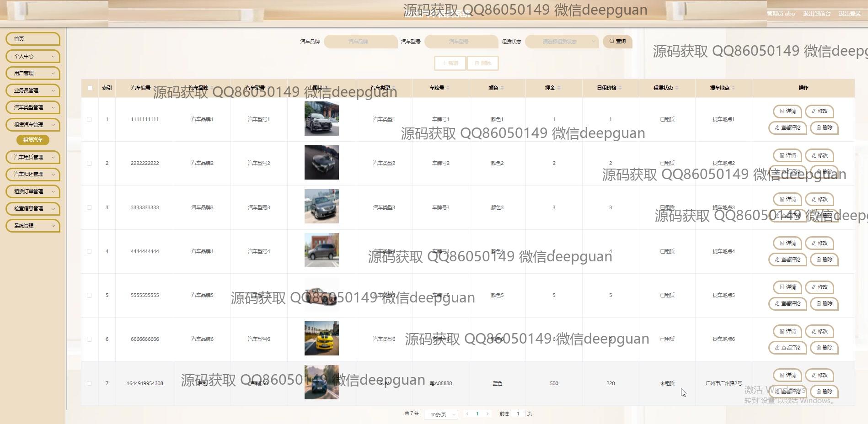Click the 删除 batch delete button above table
This screenshot has height=424, width=868.
(x=482, y=63)
